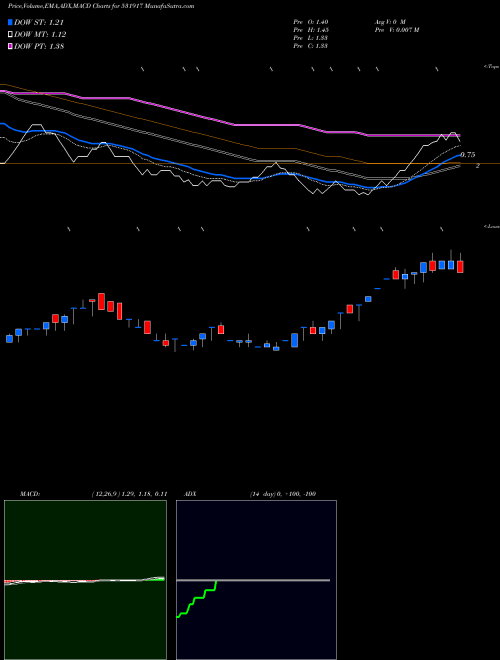Click the chart title mentioning MunafaSutra.com
This screenshot has height=660, width=500.
(x=101, y=7)
